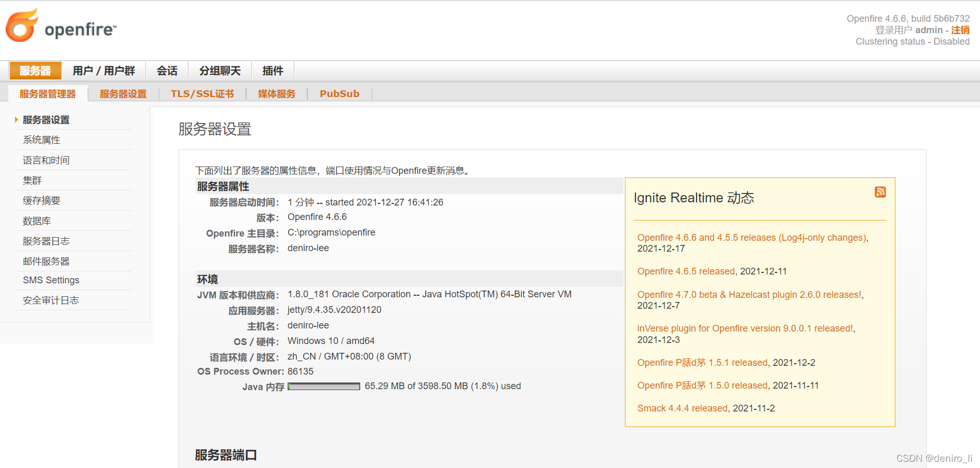
Task: Switch to the 媒体服务 subtab
Action: pyautogui.click(x=277, y=94)
